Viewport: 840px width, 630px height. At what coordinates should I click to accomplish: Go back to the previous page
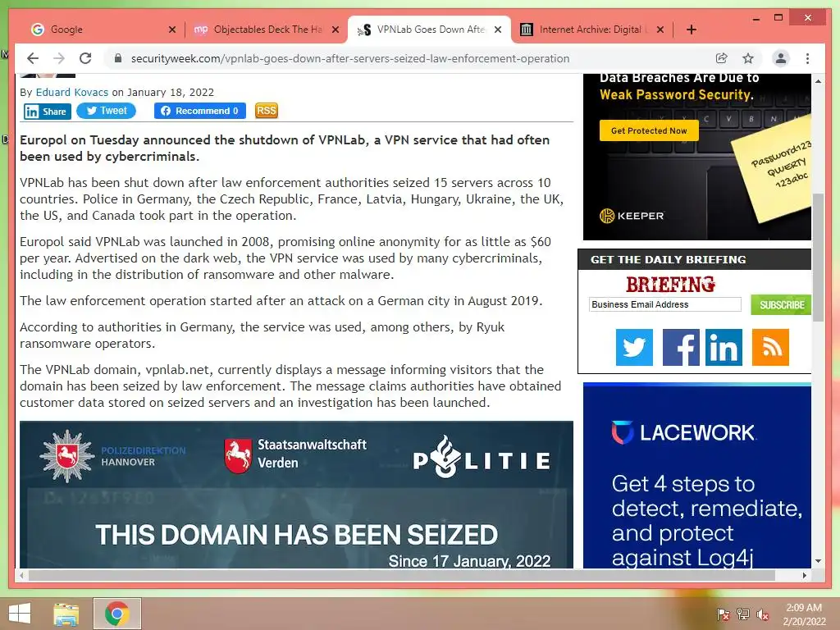(33, 58)
